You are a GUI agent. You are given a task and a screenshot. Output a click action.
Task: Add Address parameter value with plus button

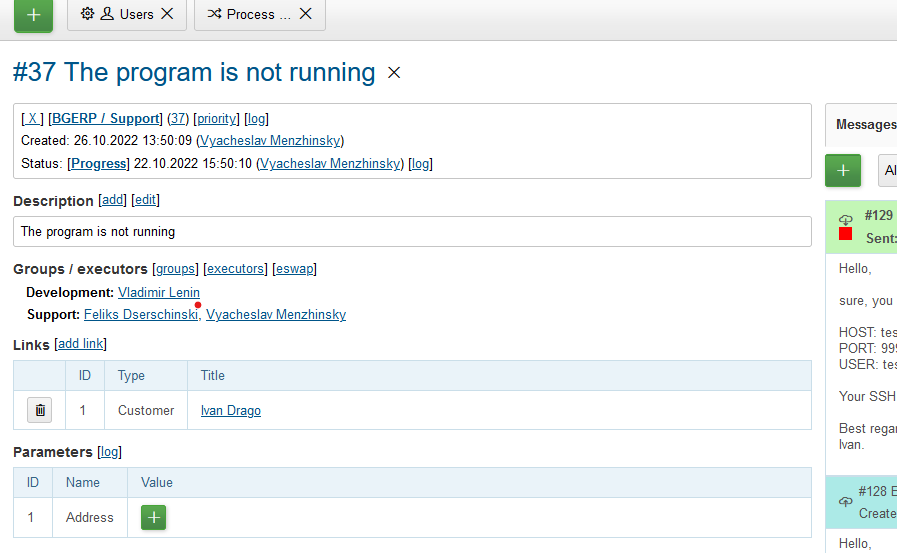click(x=153, y=517)
